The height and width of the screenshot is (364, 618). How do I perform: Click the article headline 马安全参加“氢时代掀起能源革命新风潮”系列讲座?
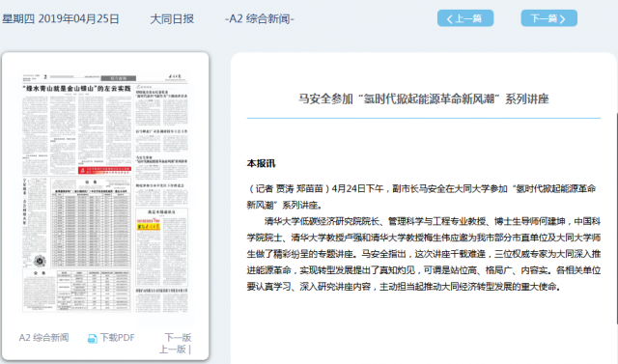[423, 98]
